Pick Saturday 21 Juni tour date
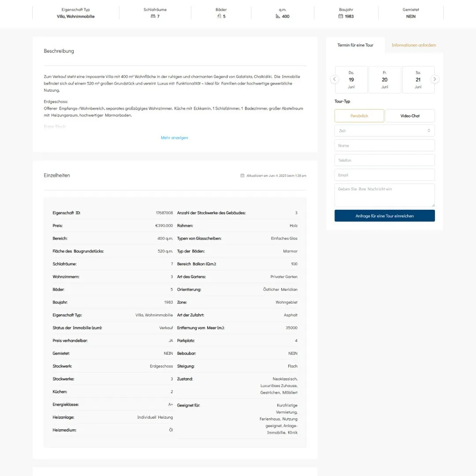The height and width of the screenshot is (476, 476). pos(418,79)
